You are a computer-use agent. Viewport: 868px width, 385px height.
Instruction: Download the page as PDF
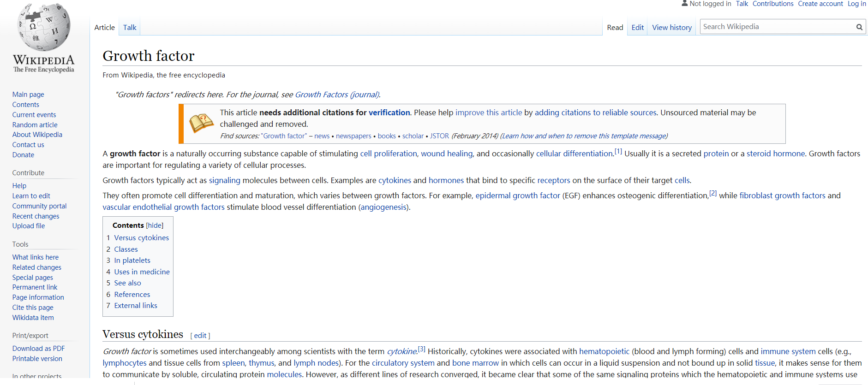(x=38, y=349)
